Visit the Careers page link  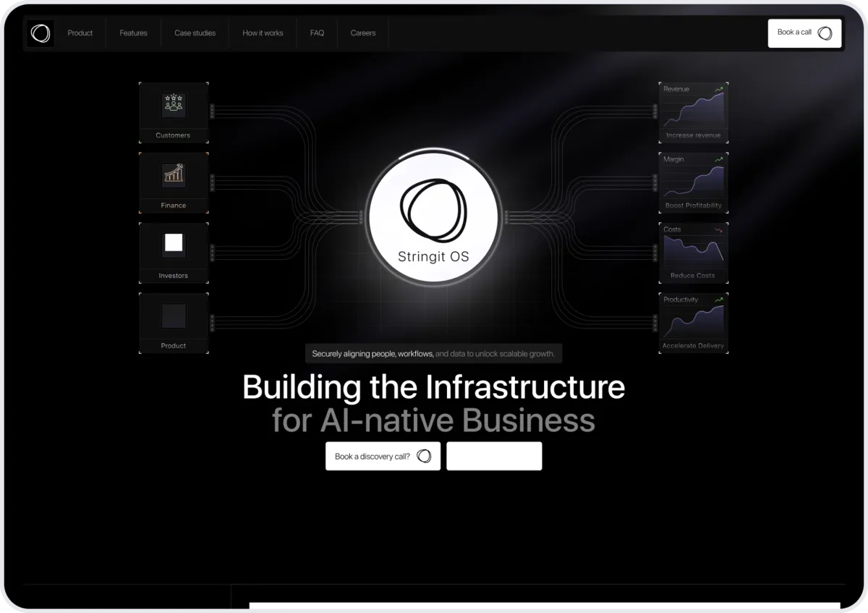point(363,33)
